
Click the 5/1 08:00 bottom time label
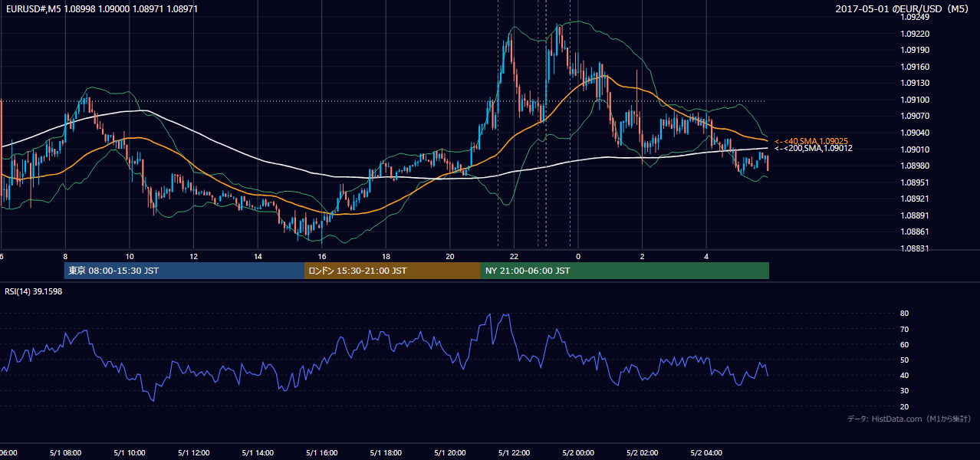[x=65, y=452]
